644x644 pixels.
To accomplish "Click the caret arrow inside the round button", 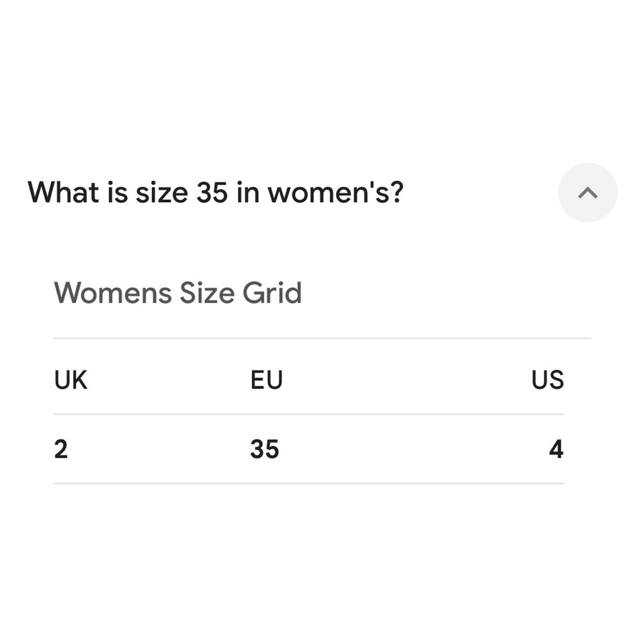I will pos(588,193).
